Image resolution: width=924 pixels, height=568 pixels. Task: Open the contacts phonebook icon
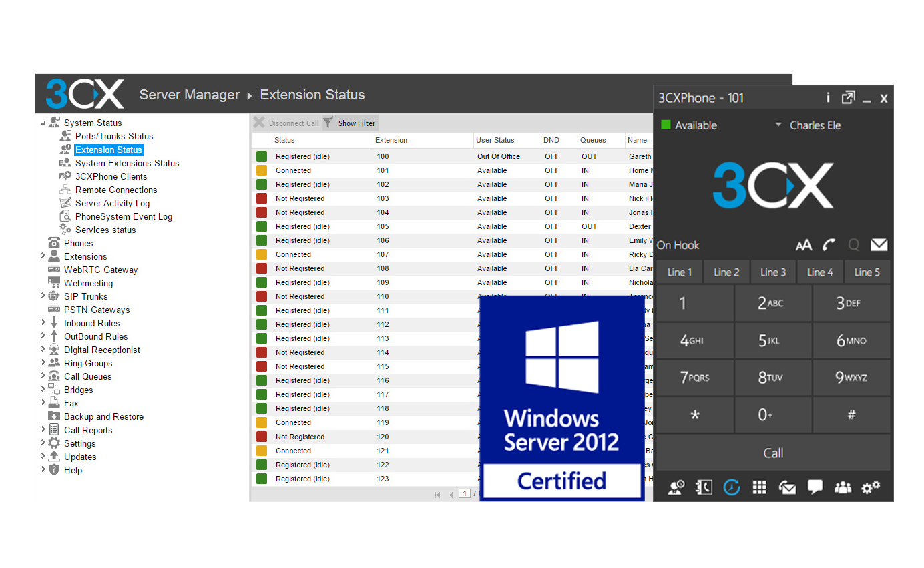704,487
